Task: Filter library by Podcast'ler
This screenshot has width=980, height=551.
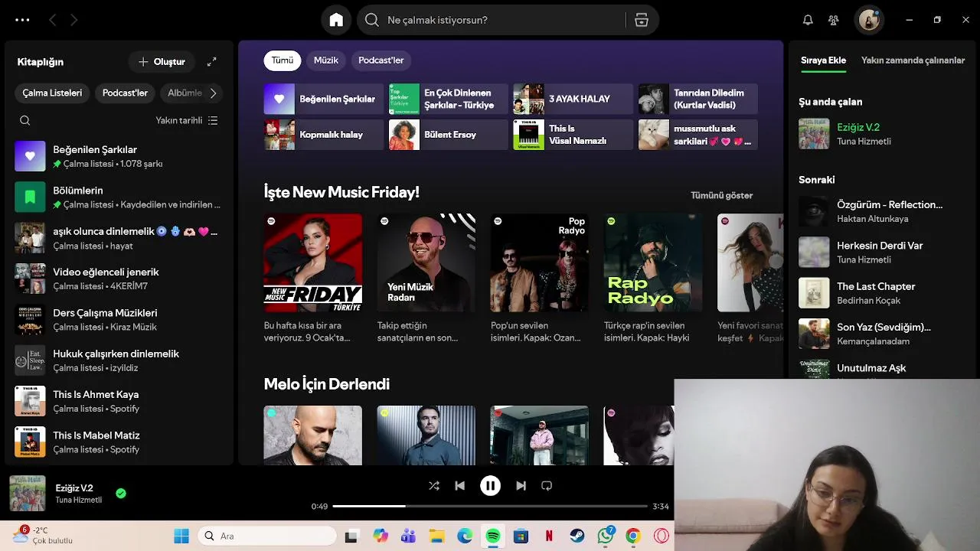Action: 125,93
